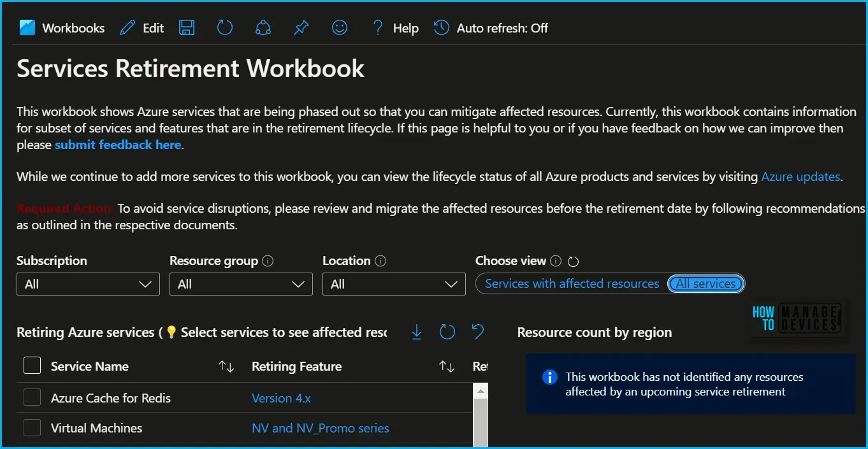Viewport: 868px width, 449px height.
Task: Click the table scrollbar up arrow
Action: [x=481, y=391]
